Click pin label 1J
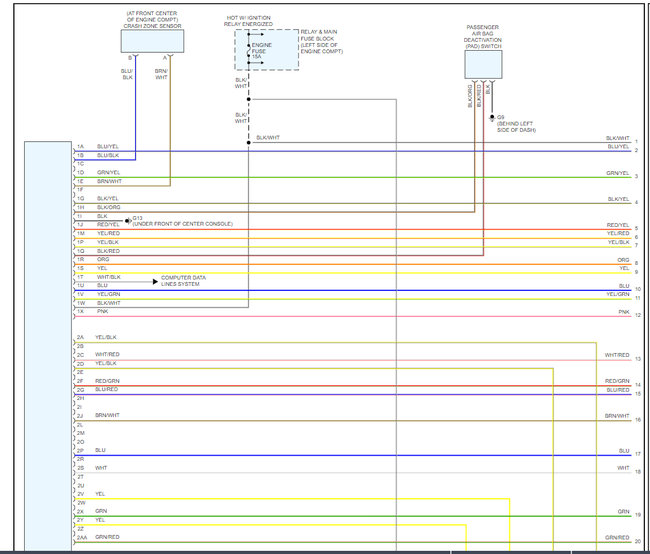The height and width of the screenshot is (554, 650). (x=80, y=225)
